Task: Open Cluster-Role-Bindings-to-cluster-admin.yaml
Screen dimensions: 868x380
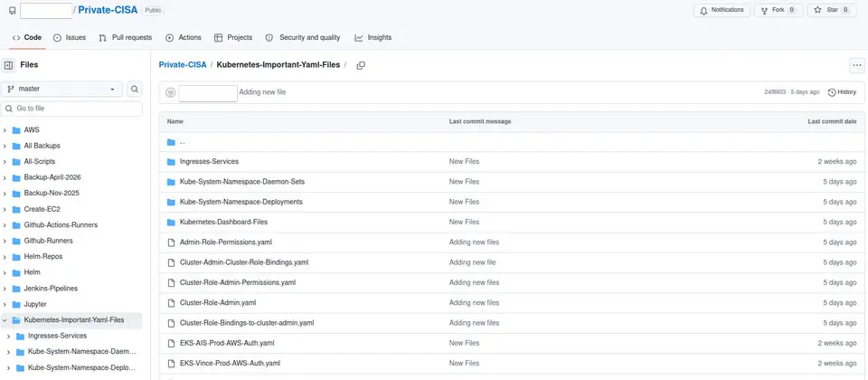Action: click(247, 323)
